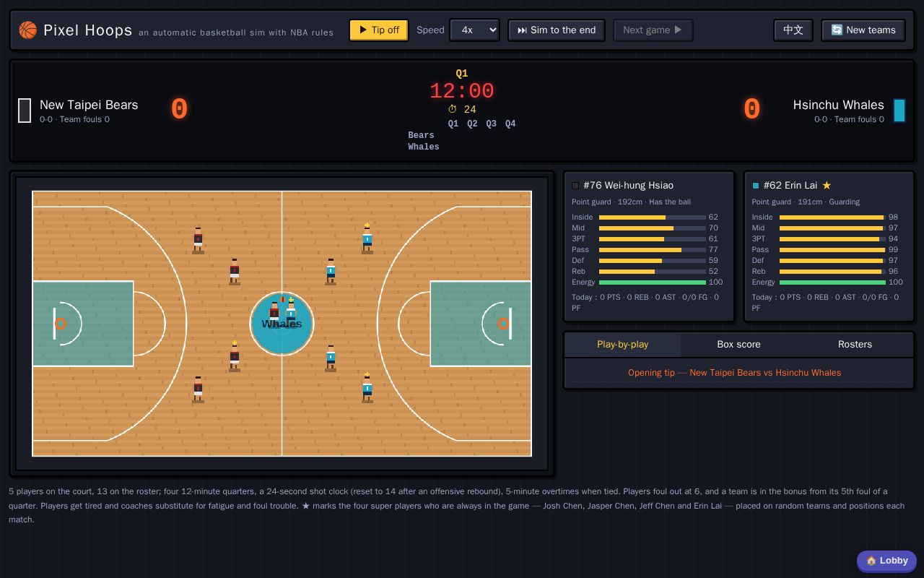Screen dimensions: 924x578
Task: Open the Speed dropdown showing 4x
Action: (x=474, y=30)
